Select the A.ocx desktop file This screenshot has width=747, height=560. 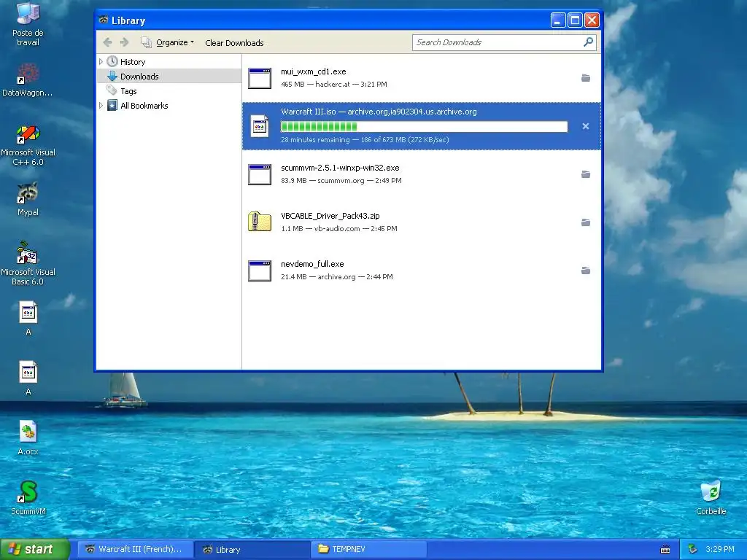pyautogui.click(x=28, y=437)
